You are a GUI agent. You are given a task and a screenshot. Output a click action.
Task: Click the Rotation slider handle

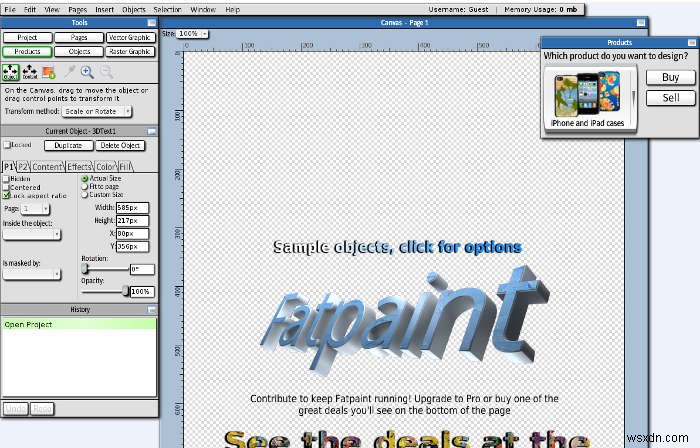tap(85, 269)
